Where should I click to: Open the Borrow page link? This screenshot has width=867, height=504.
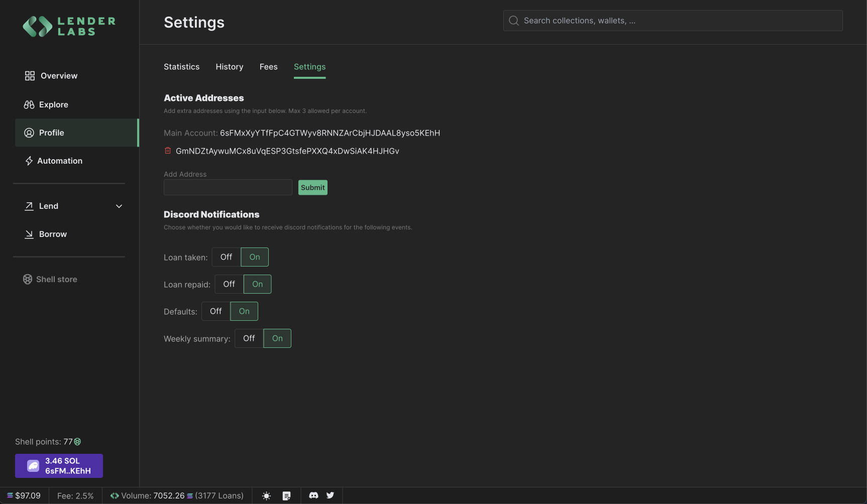[53, 234]
